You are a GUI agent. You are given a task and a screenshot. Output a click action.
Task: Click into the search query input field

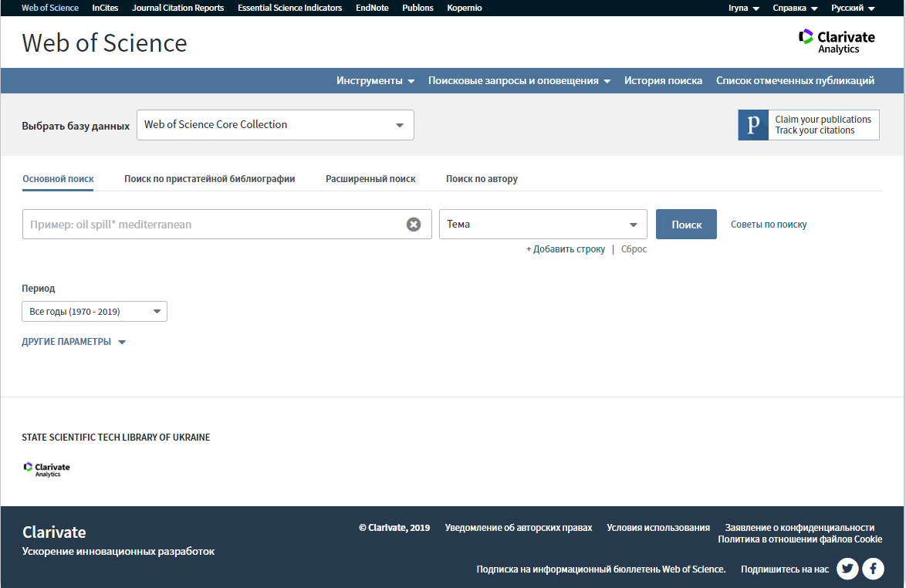pyautogui.click(x=212, y=225)
